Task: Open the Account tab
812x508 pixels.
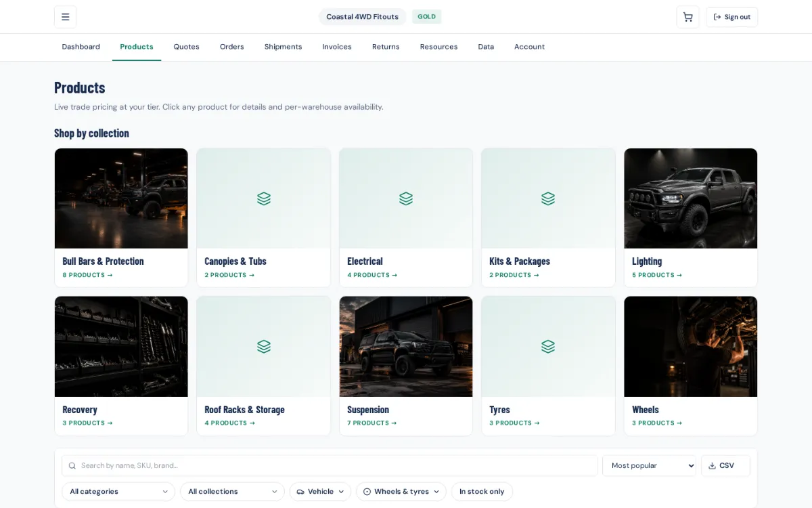Action: 529,47
